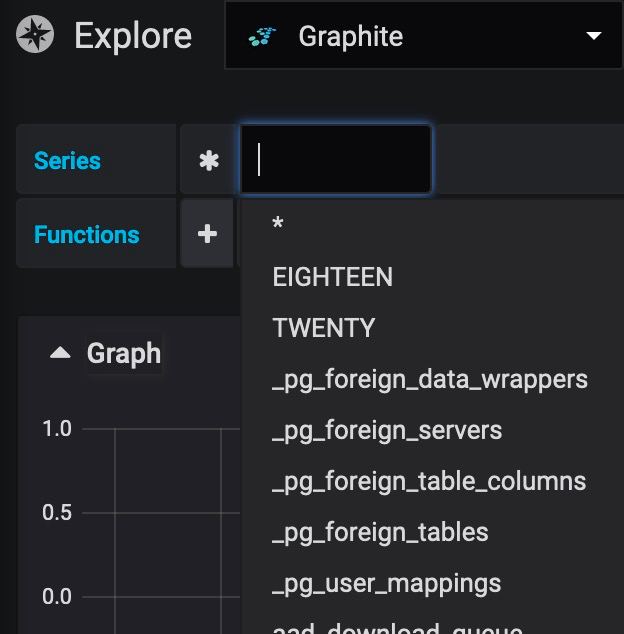
Task: Click the Series label
Action: [x=67, y=161]
